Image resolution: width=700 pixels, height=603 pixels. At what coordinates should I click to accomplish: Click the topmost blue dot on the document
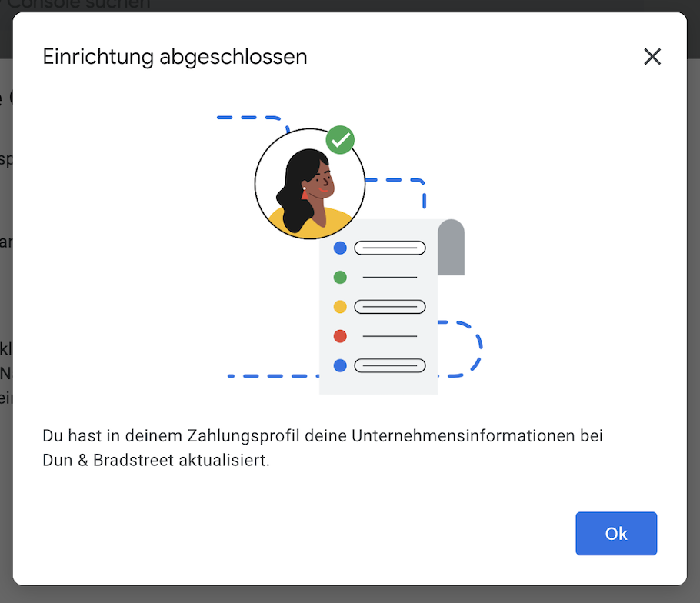340,248
